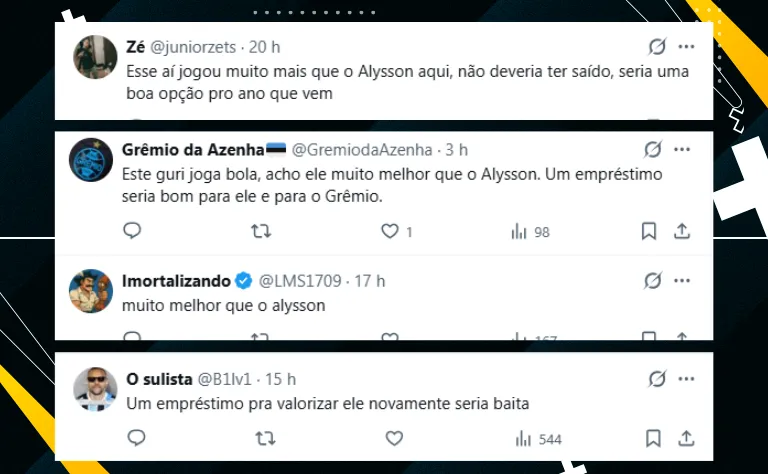
Task: Retweet the Grêmio da Azenha post
Action: (x=261, y=231)
